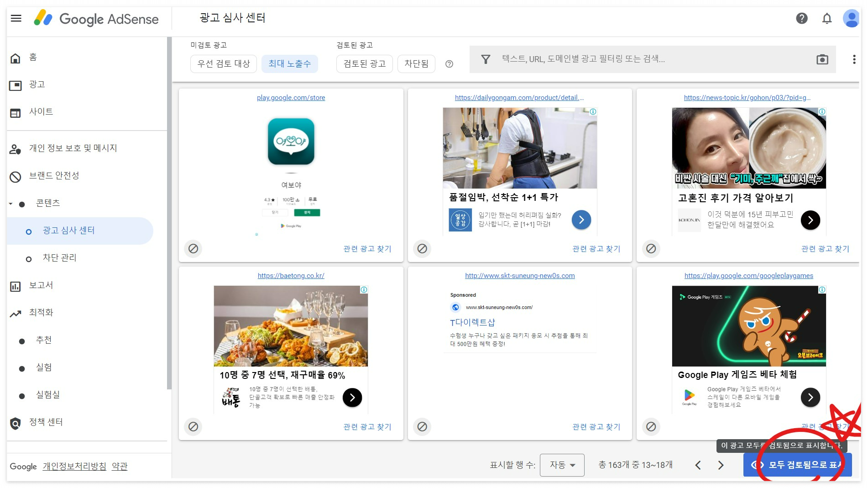This screenshot has height=488, width=868.
Task: Click arrow button on 고혼진 ad
Action: click(x=810, y=220)
